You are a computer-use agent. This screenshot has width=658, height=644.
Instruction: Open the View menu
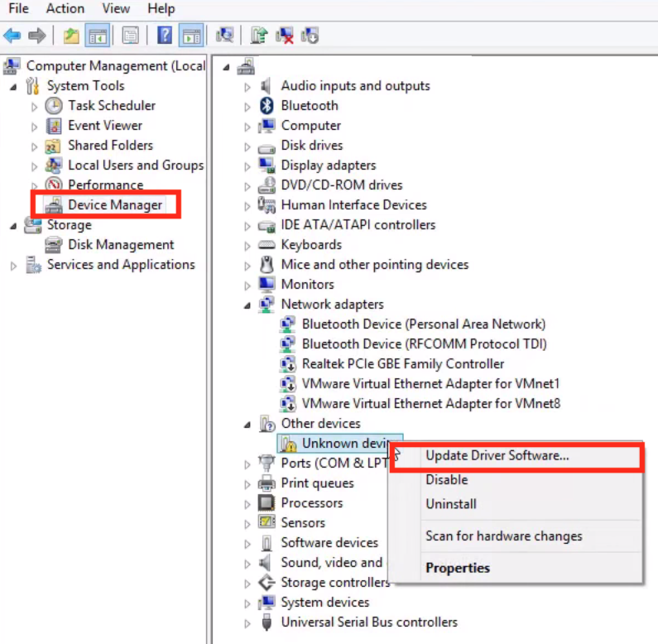pyautogui.click(x=116, y=8)
